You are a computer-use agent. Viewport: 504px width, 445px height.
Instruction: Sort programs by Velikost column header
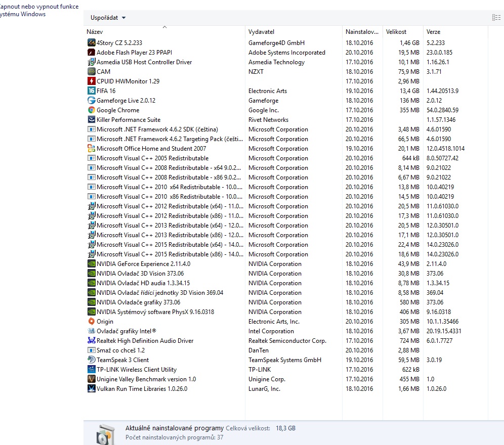403,32
